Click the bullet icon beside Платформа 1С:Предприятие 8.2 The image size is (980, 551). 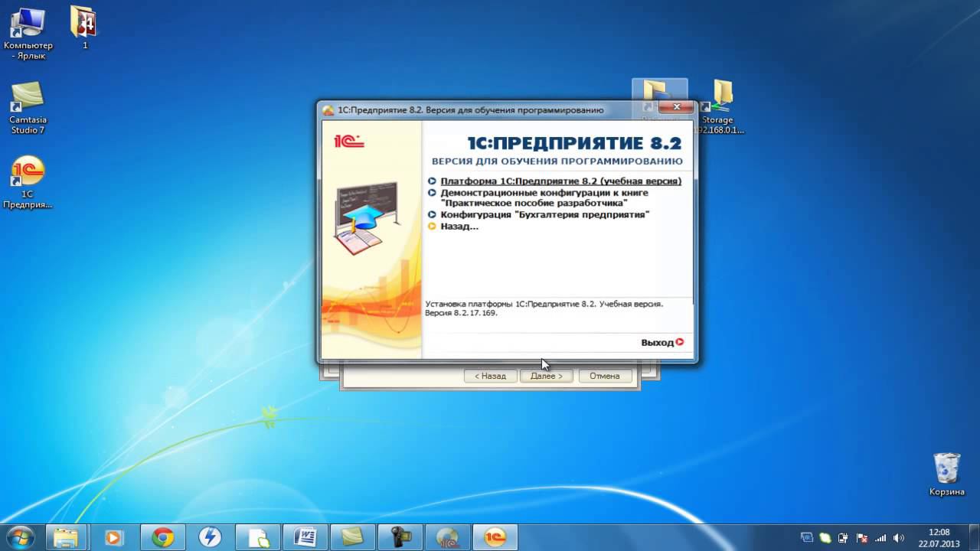click(433, 181)
